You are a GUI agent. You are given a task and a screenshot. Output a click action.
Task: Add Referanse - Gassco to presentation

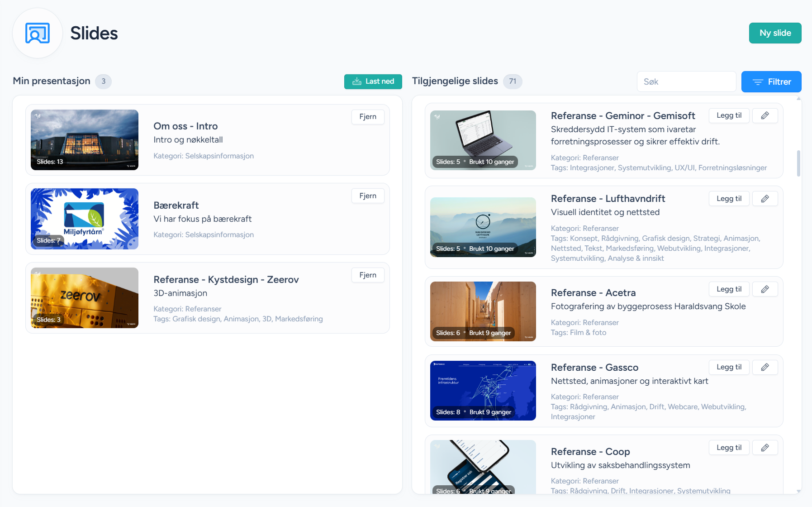729,367
